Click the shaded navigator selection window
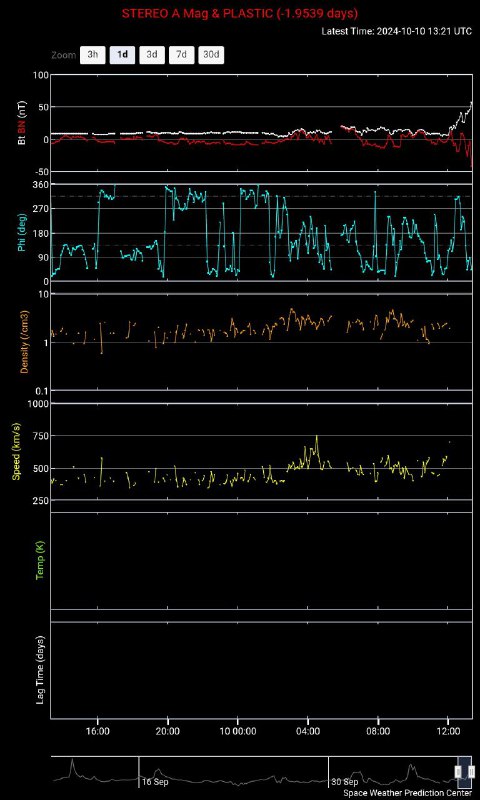 465,772
